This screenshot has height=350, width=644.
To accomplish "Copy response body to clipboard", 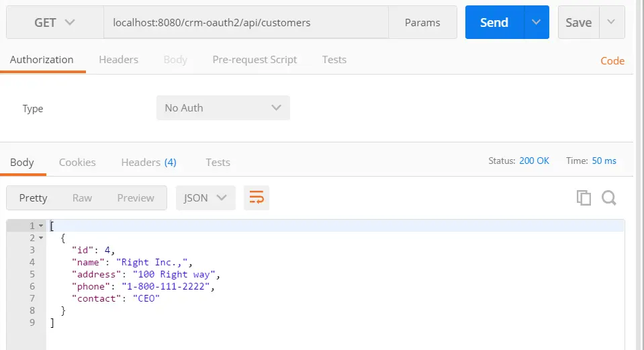I will (584, 198).
